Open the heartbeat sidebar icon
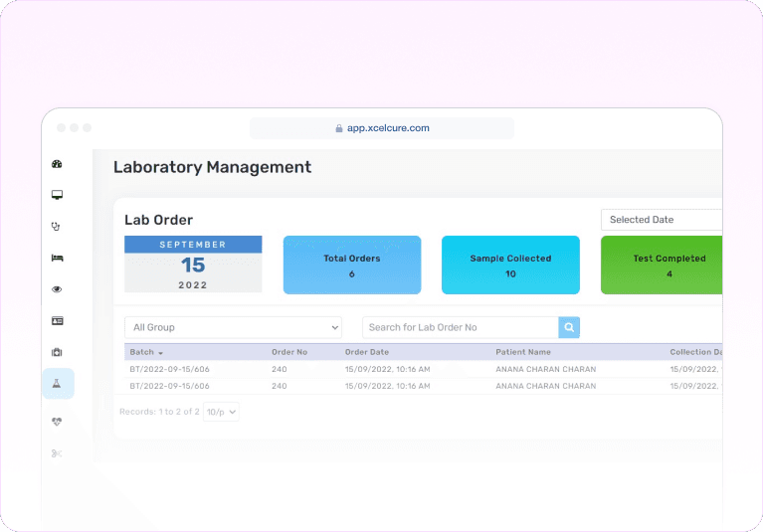 pos(57,422)
